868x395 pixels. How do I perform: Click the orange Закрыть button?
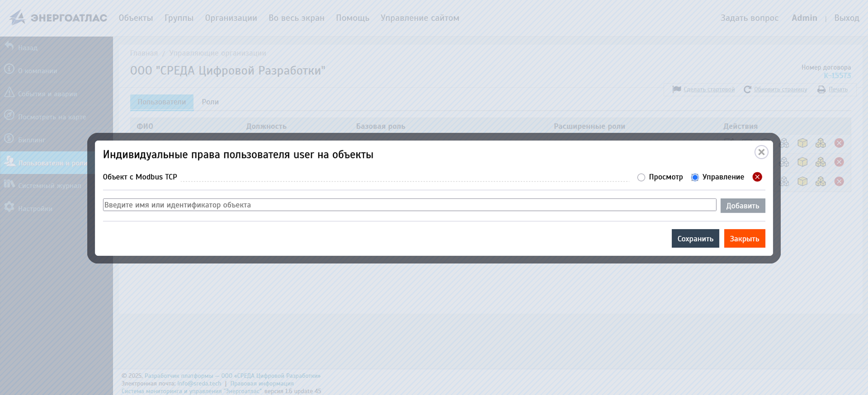[x=744, y=239]
